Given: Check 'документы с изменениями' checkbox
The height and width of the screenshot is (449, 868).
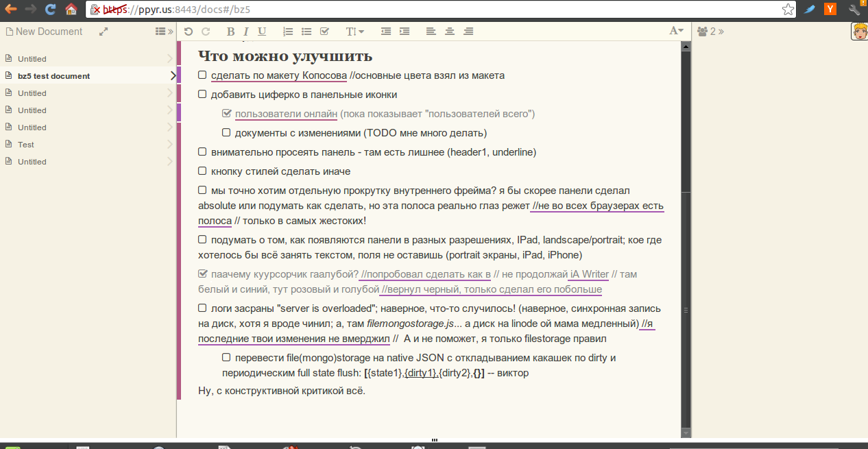Looking at the screenshot, I should pos(226,132).
